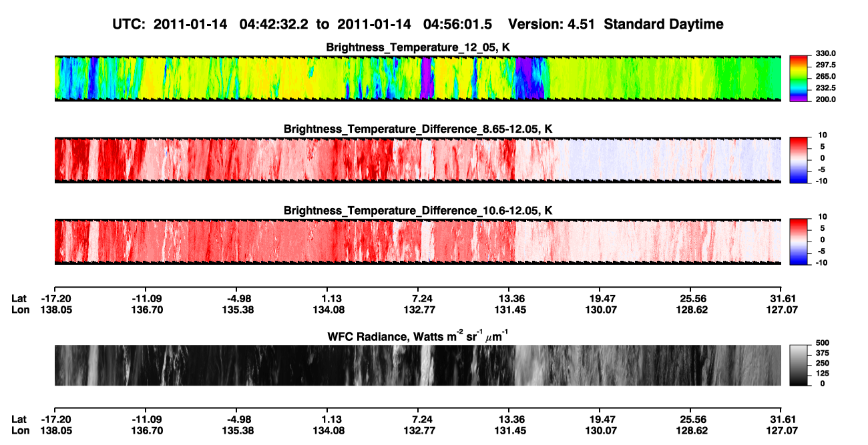Click the 'Brightness_Temperature_Difference_8.65-12.05, K' title
This screenshot has width=868, height=445.
[419, 129]
